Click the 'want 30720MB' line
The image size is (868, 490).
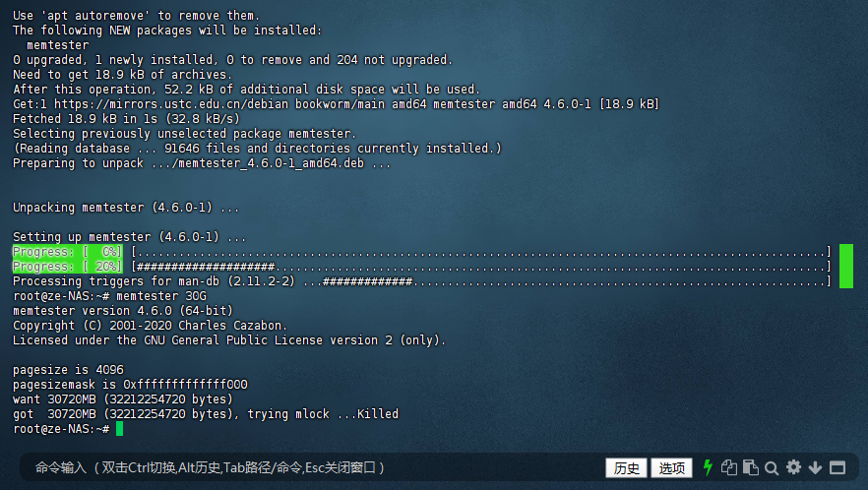point(123,399)
